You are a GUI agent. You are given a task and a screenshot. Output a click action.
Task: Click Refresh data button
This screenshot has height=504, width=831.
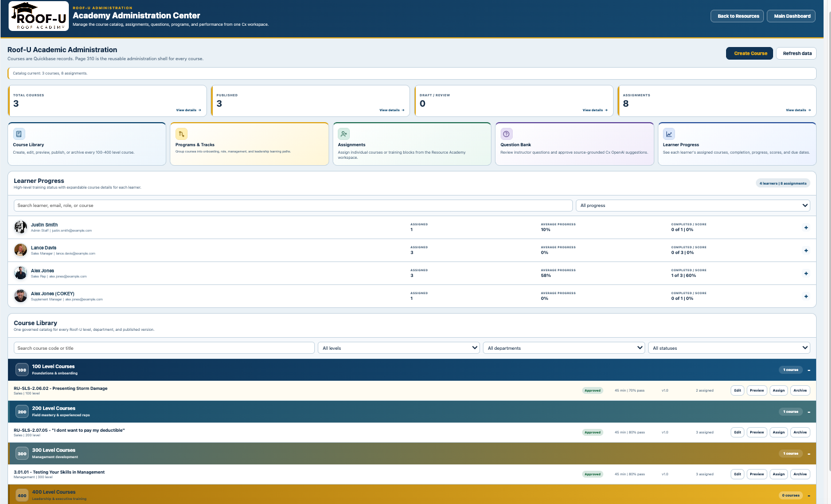pos(796,53)
